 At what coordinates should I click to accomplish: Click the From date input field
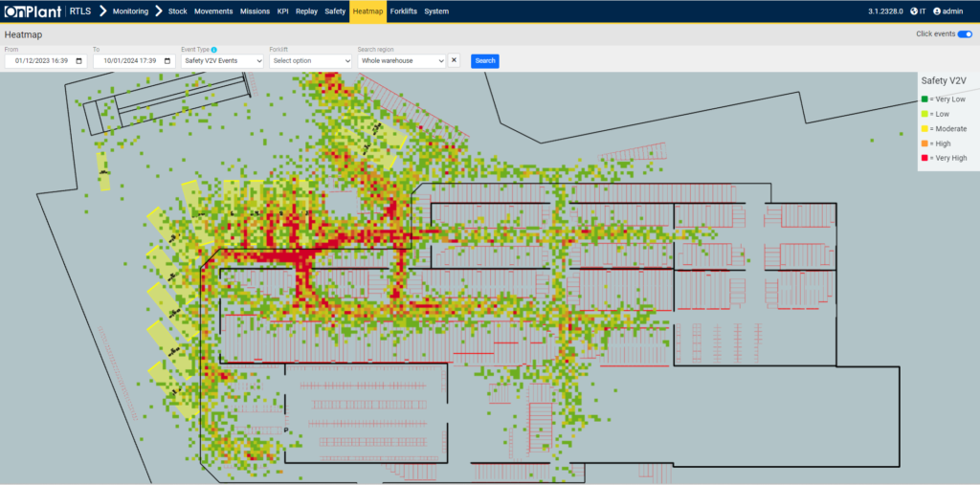point(38,61)
